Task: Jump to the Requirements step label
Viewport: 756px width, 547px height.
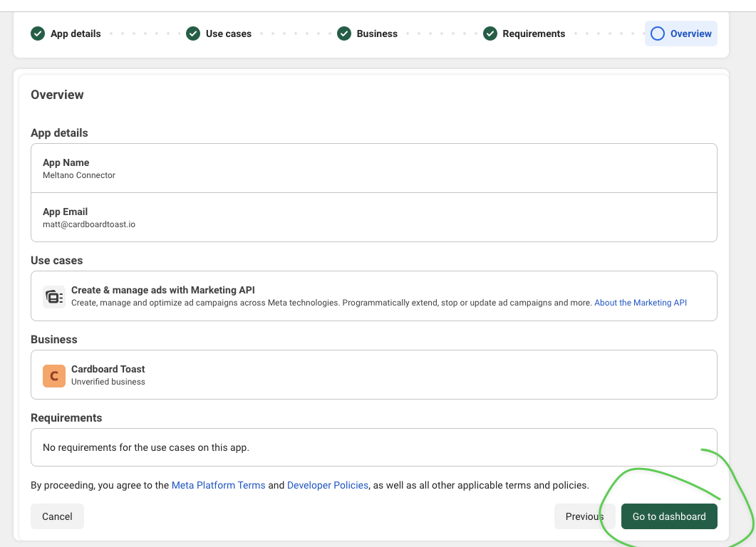Action: coord(534,33)
